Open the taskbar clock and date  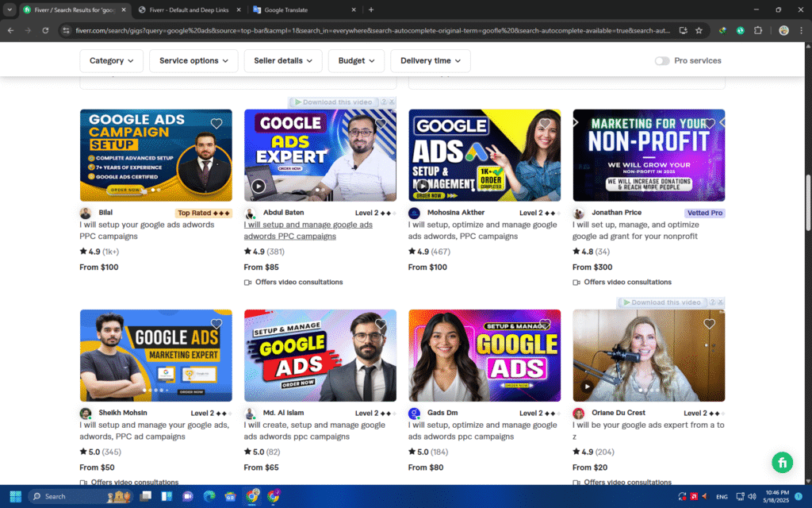[x=777, y=497]
